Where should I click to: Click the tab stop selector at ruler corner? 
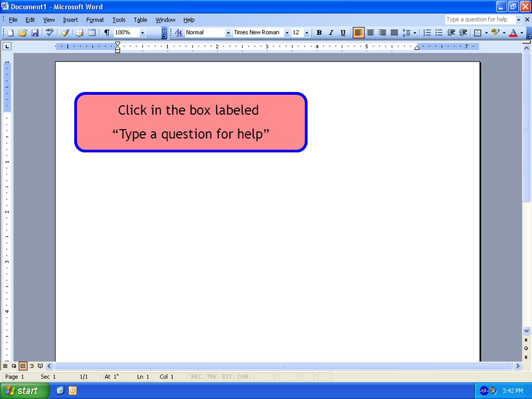pyautogui.click(x=7, y=46)
